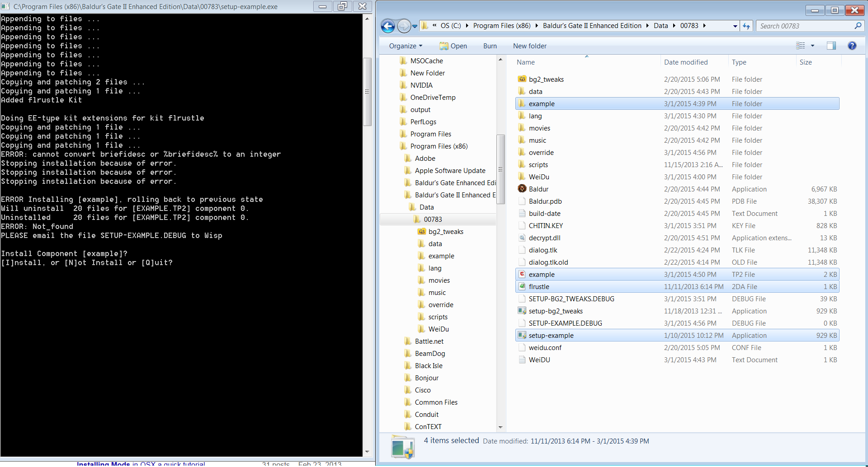
Task: Click navigation pane scroll up arrow
Action: [500, 60]
